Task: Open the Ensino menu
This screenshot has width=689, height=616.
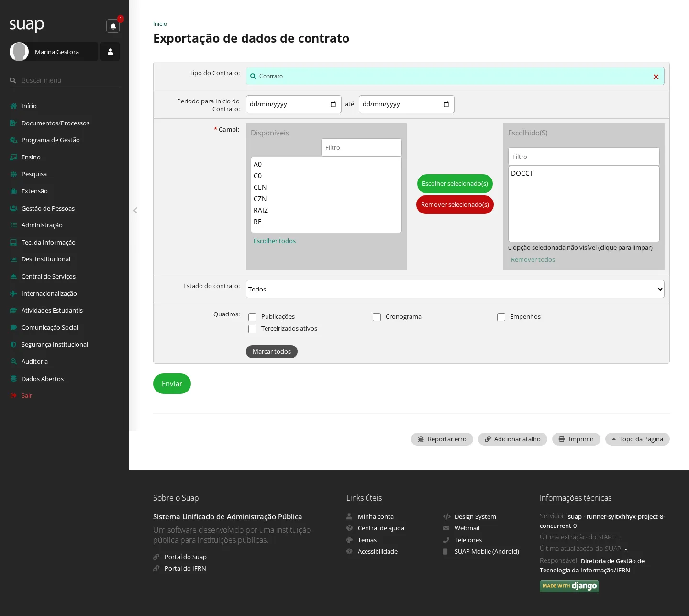Action: click(31, 157)
